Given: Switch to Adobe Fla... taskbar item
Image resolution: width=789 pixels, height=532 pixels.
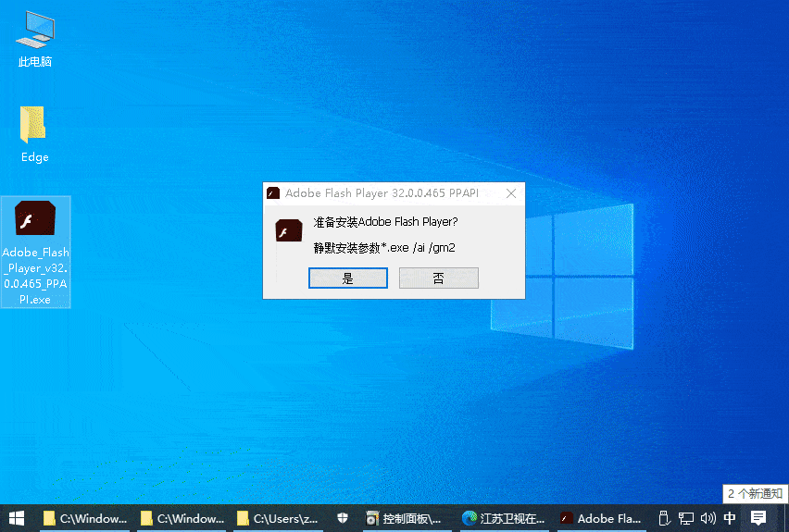Looking at the screenshot, I should click(601, 518).
